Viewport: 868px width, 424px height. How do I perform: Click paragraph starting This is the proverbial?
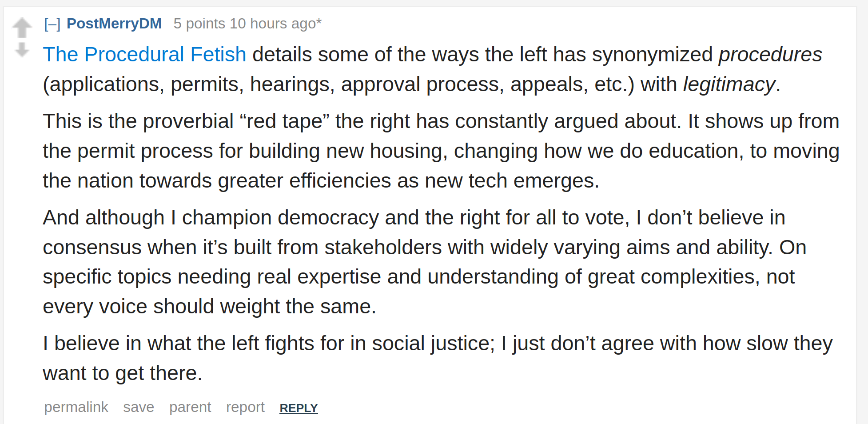[441, 151]
